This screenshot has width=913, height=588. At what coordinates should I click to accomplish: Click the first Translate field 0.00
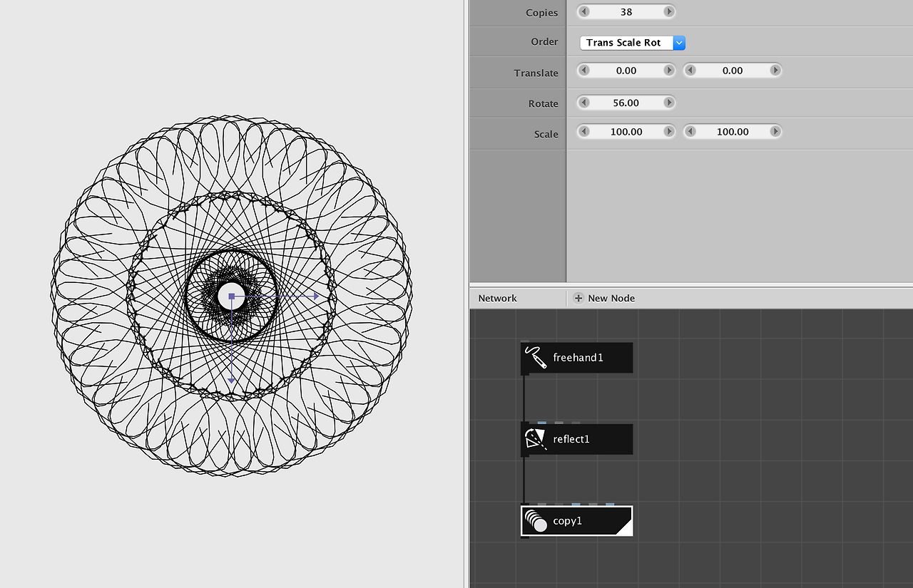pos(626,70)
